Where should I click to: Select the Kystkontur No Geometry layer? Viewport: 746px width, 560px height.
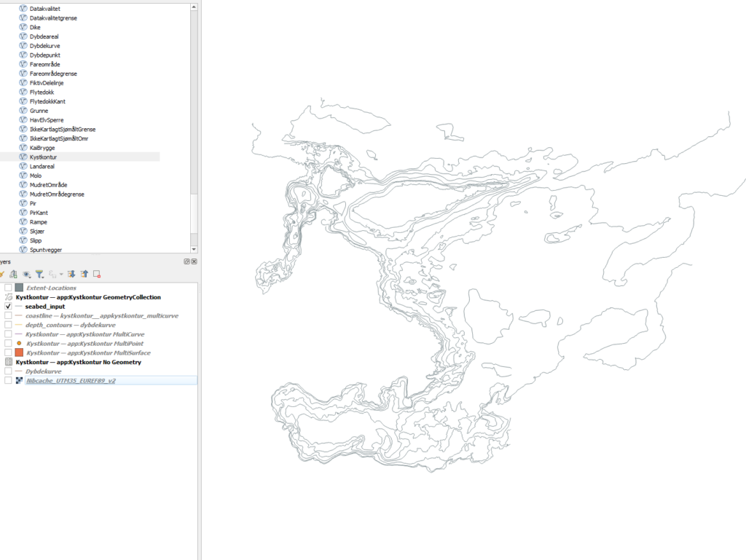(x=78, y=362)
